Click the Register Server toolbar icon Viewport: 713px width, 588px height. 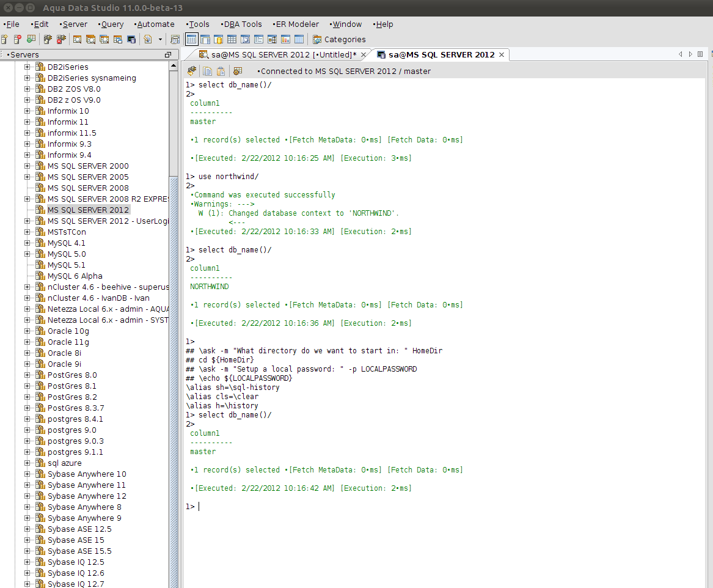(4, 40)
